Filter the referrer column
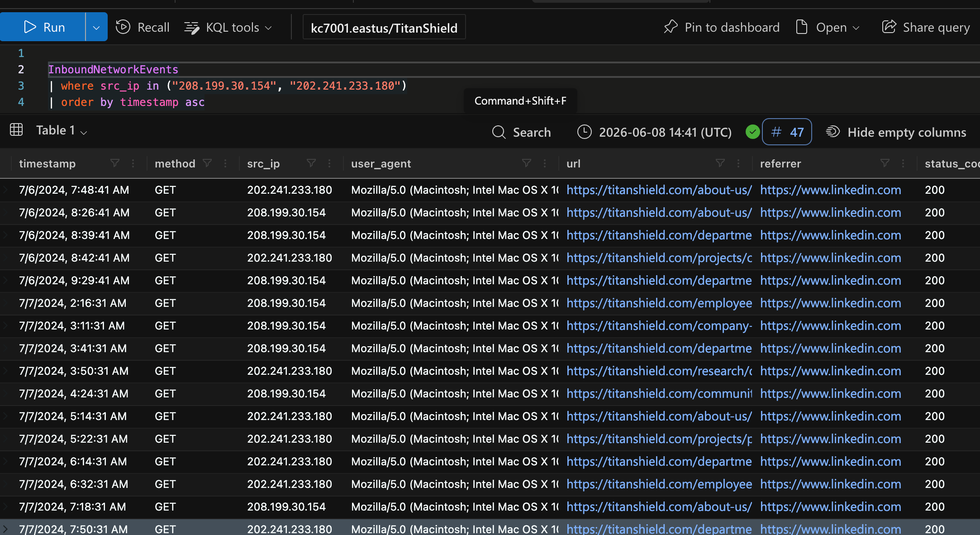 pyautogui.click(x=885, y=163)
